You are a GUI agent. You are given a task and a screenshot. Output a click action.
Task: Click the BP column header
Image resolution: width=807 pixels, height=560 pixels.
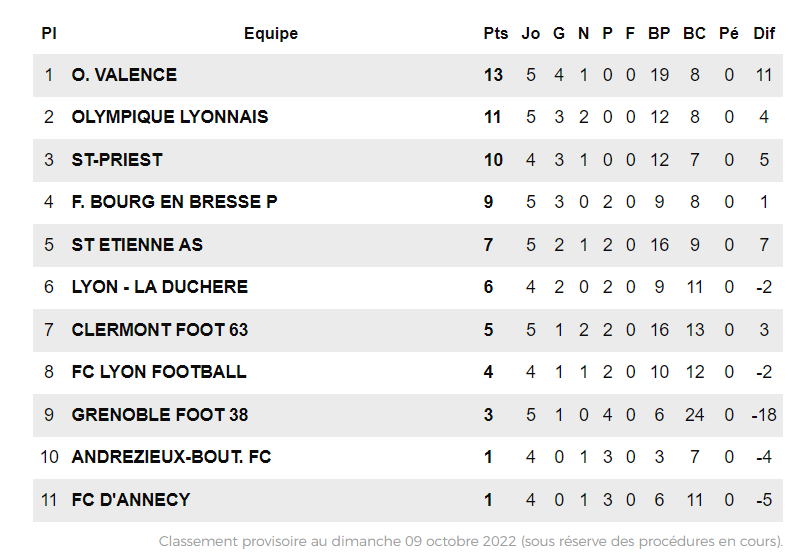click(x=659, y=33)
